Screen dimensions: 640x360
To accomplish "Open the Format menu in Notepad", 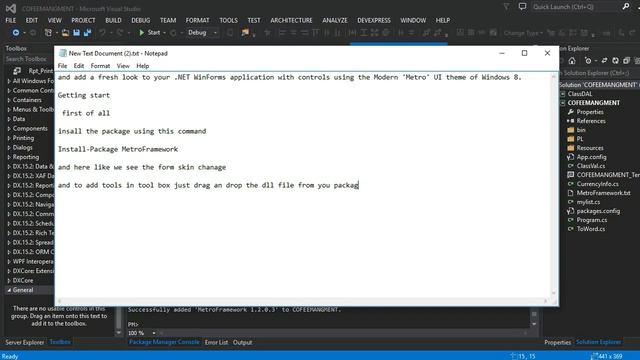I will pyautogui.click(x=100, y=66).
